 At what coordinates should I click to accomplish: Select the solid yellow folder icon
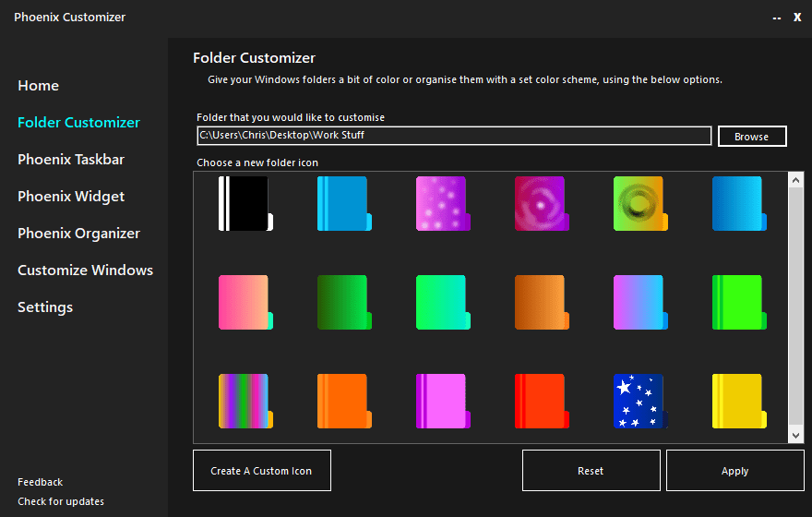pos(738,401)
